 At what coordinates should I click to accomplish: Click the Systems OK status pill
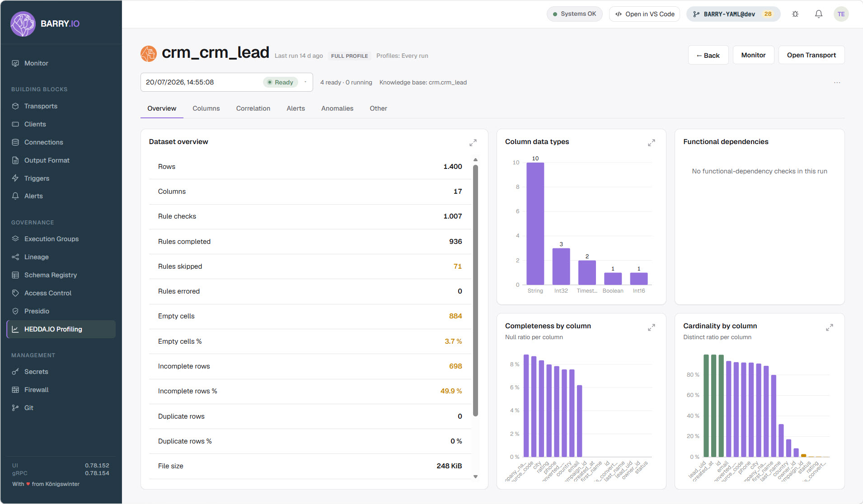pyautogui.click(x=574, y=14)
